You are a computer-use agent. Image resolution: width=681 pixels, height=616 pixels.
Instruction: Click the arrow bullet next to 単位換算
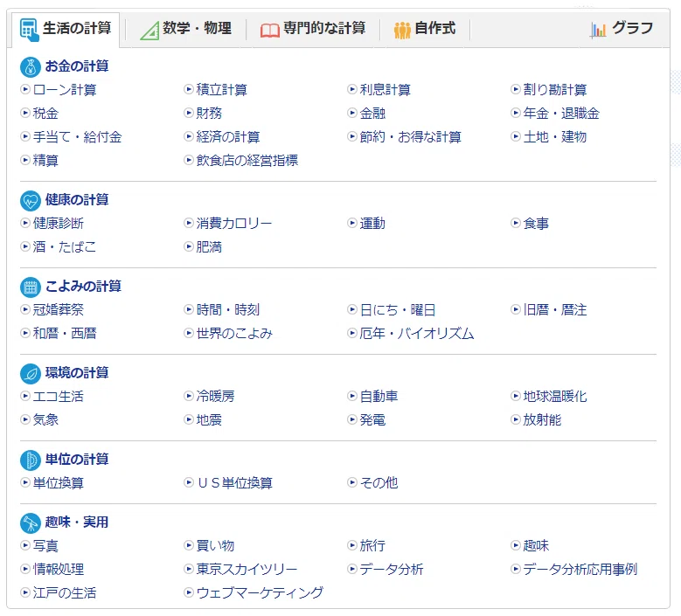pos(25,481)
